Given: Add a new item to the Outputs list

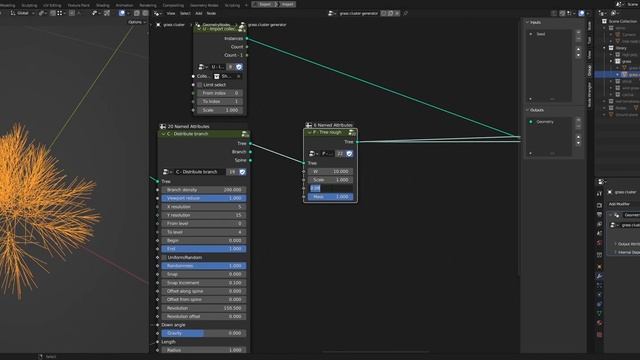Looking at the screenshot, I should 578,120.
